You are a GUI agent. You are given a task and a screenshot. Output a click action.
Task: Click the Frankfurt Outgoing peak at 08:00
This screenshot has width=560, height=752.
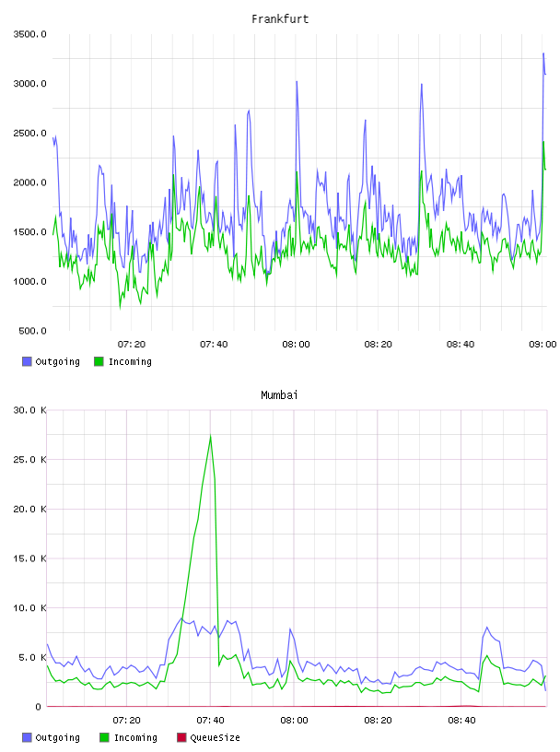(297, 81)
